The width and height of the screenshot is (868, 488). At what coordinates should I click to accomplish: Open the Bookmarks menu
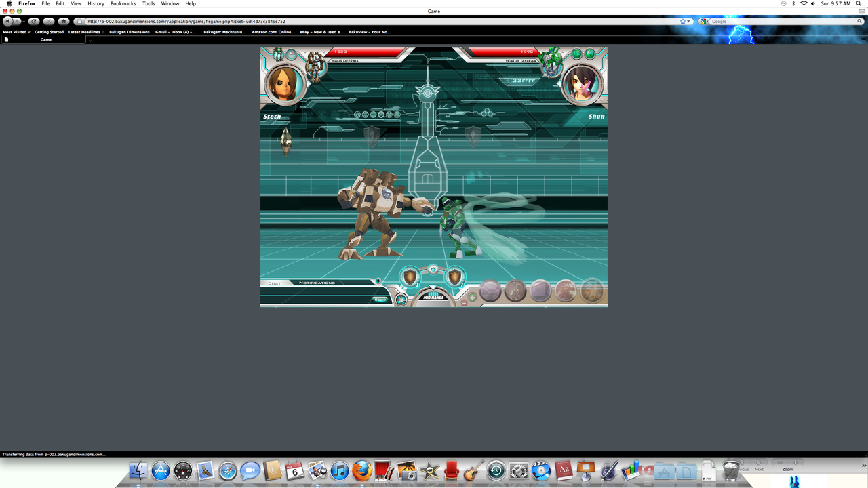pos(123,3)
